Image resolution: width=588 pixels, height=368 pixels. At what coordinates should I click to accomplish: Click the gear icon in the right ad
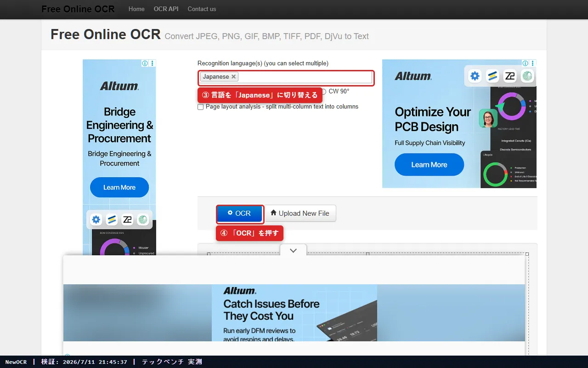pyautogui.click(x=475, y=76)
